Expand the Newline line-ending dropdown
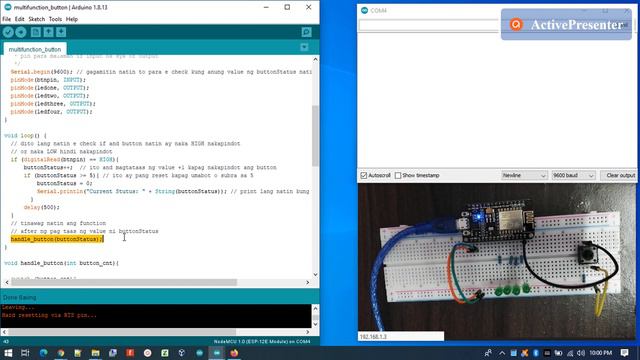The image size is (640, 360). pos(524,176)
